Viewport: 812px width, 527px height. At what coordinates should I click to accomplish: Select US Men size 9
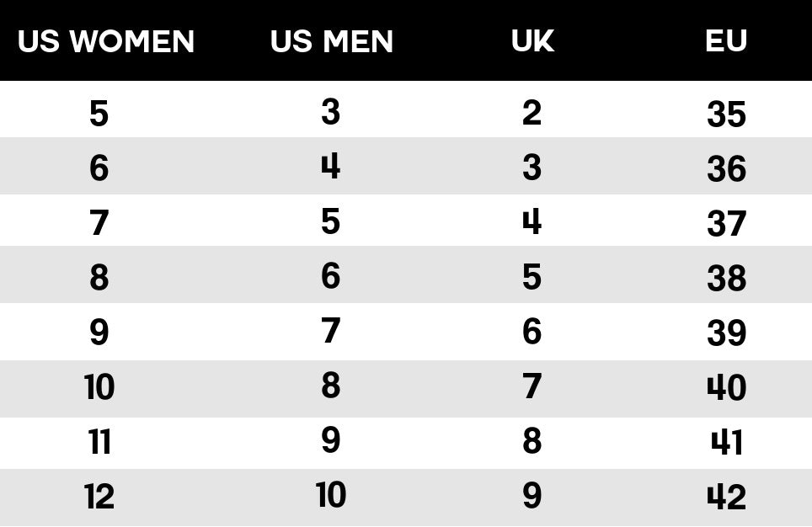[x=330, y=441]
